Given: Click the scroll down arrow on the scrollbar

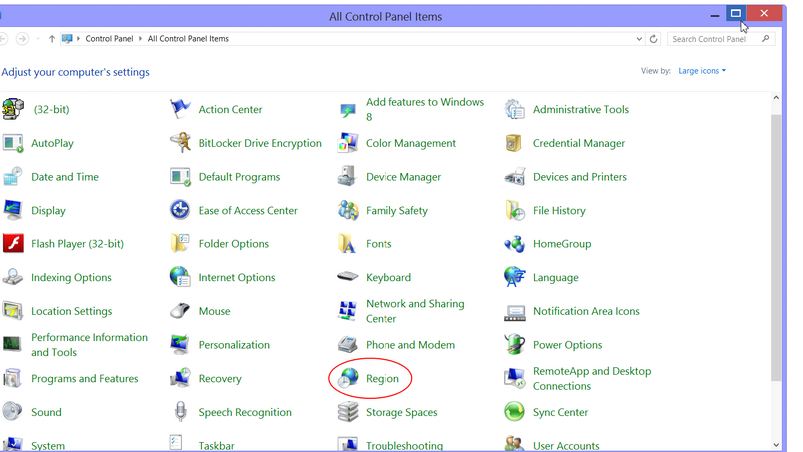Looking at the screenshot, I should [x=776, y=444].
